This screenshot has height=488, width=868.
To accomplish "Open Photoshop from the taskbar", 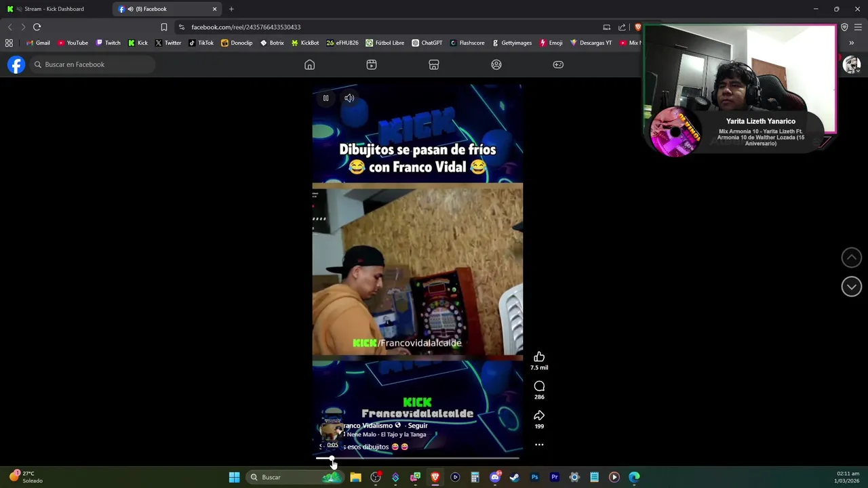I will point(534,477).
